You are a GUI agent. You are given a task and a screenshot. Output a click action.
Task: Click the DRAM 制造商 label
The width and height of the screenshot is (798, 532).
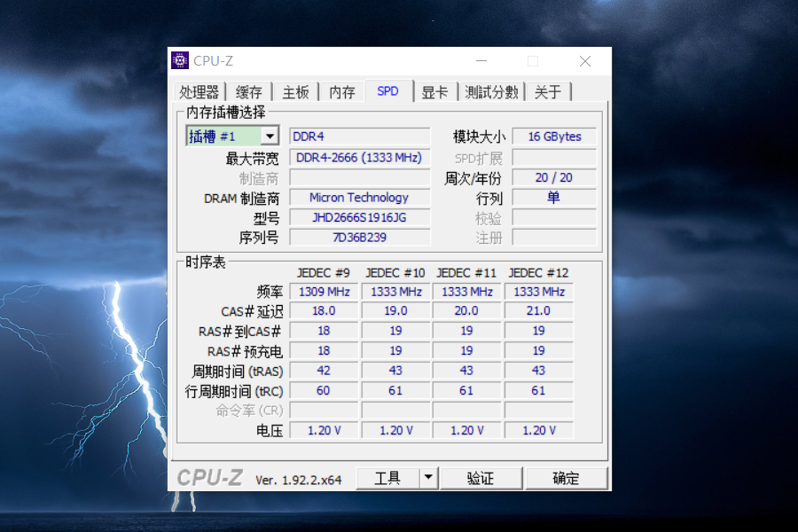click(x=242, y=199)
